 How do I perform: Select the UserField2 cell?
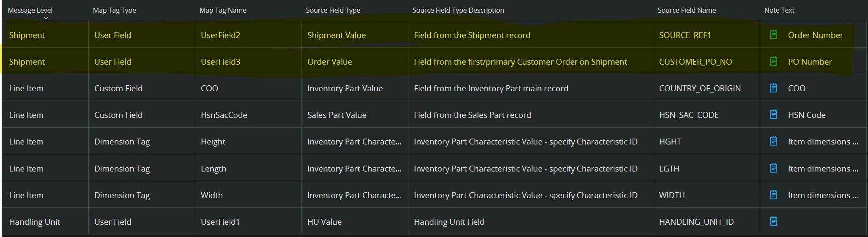(220, 35)
